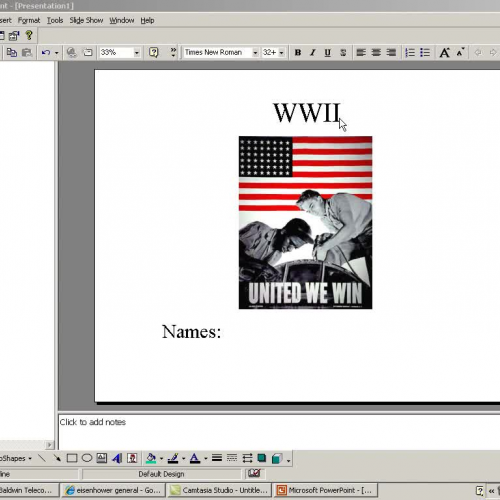Click the Dash Style icon
The height and width of the screenshot is (500, 500).
click(232, 458)
